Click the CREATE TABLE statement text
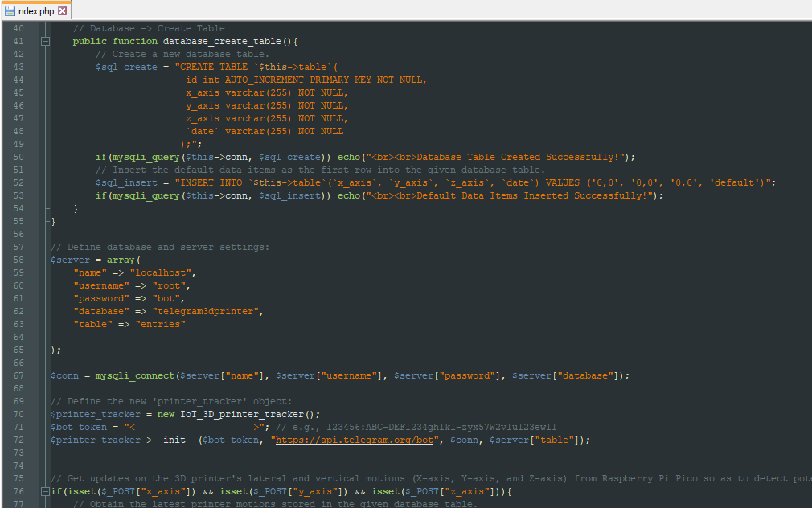This screenshot has width=812, height=508. coord(213,68)
